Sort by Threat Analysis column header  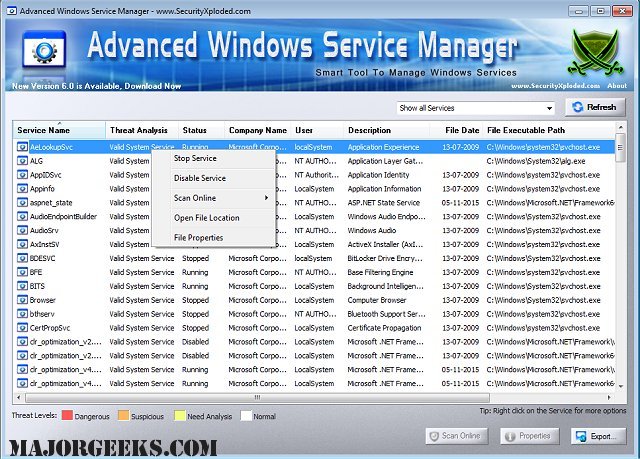coord(142,130)
